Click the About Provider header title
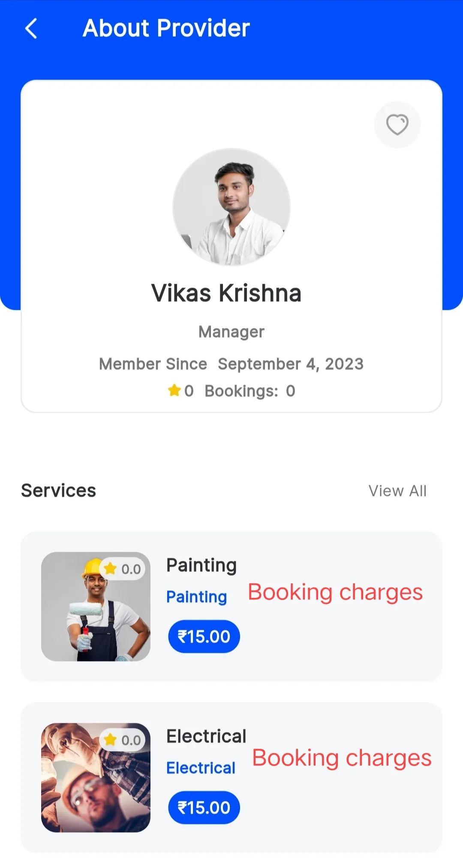 (166, 28)
